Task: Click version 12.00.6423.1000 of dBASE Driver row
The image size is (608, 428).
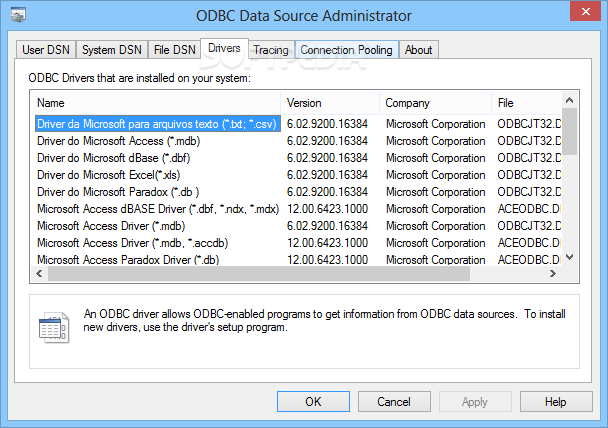Action: [327, 209]
